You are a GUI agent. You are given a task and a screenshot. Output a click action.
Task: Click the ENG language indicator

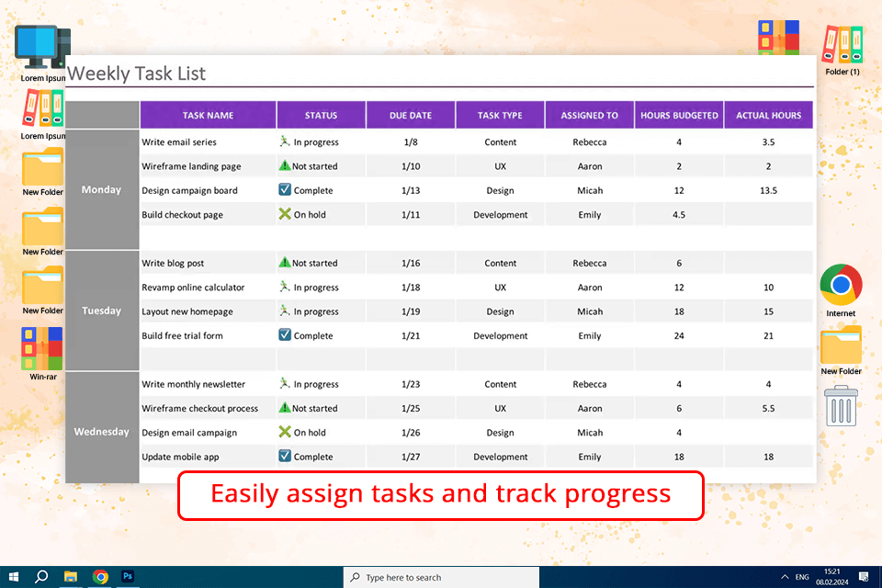point(802,577)
